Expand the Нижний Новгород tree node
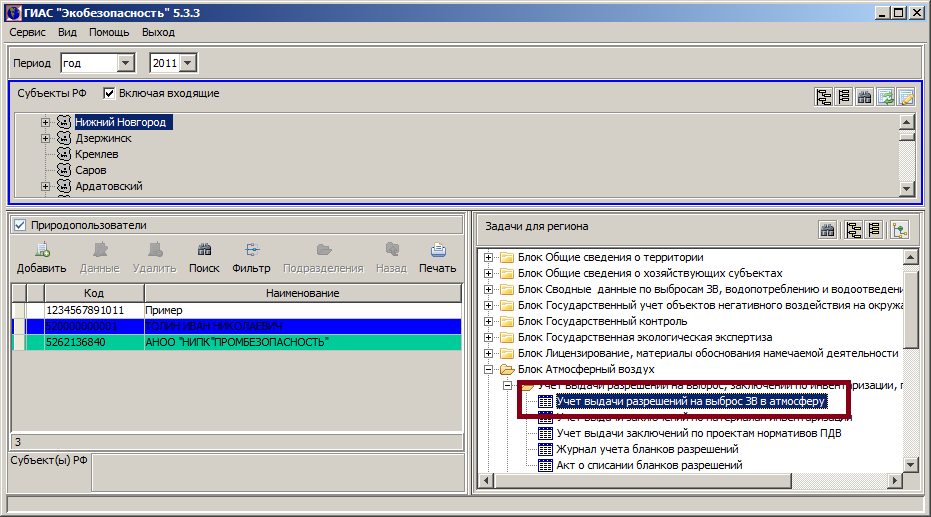The image size is (931, 517). (x=46, y=122)
